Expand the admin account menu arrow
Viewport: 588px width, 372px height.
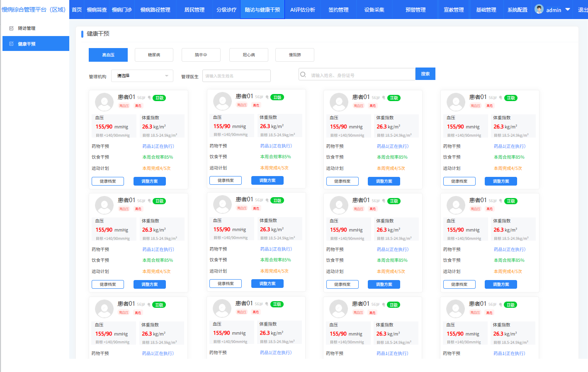(x=568, y=10)
